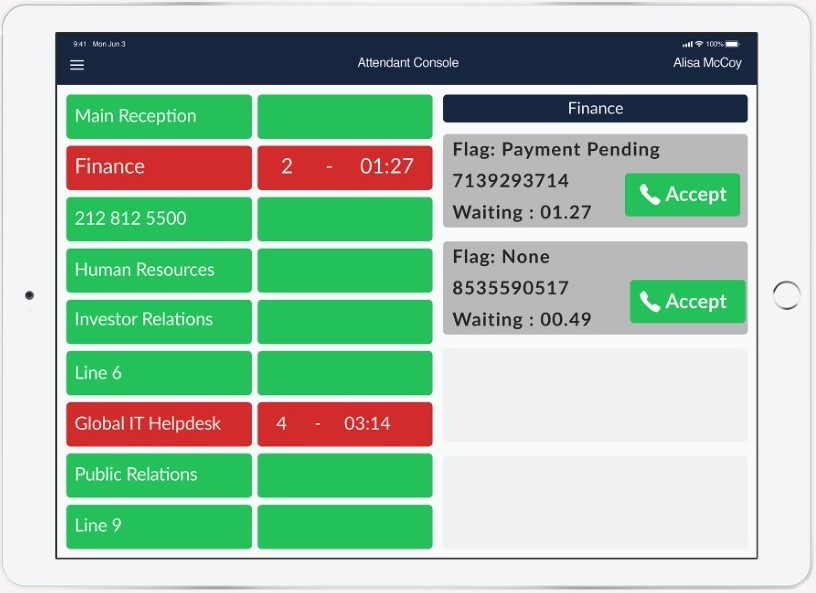Tap the battery indicator icon
The height and width of the screenshot is (593, 816).
pyautogui.click(x=732, y=44)
